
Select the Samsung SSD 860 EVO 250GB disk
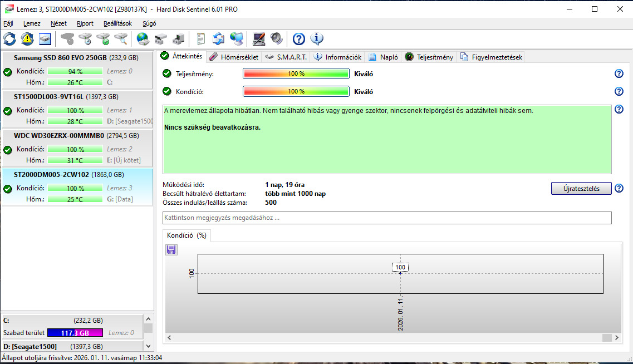click(77, 70)
